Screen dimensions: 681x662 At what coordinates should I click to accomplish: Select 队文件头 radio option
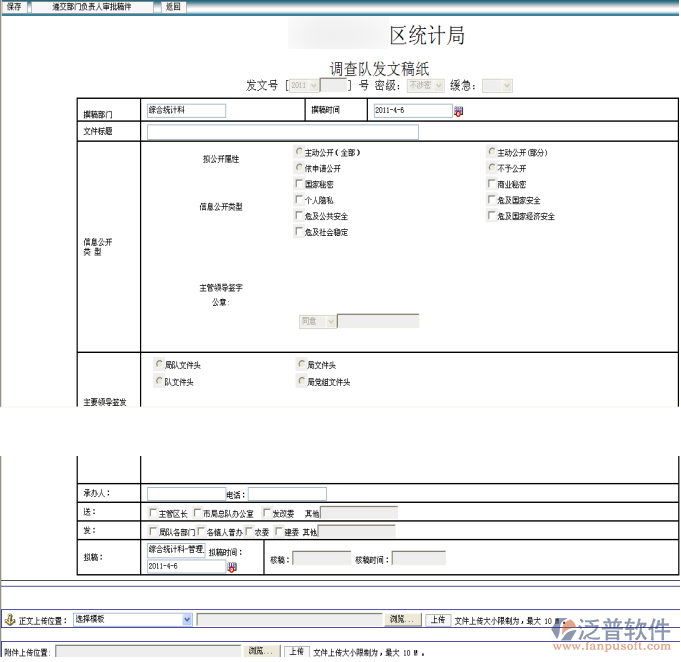tap(159, 381)
